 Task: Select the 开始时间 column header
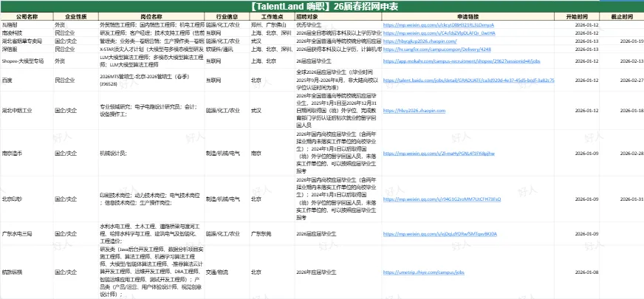tap(577, 16)
